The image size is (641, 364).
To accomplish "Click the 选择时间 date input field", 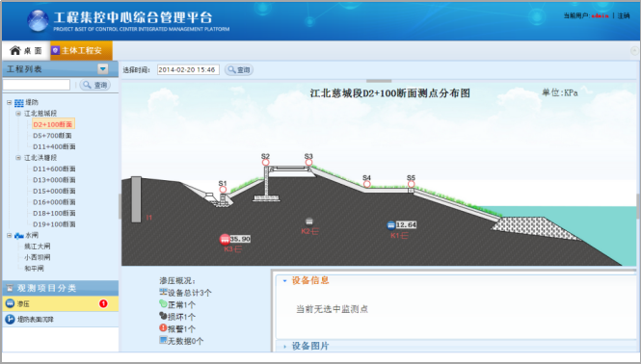I will (188, 70).
